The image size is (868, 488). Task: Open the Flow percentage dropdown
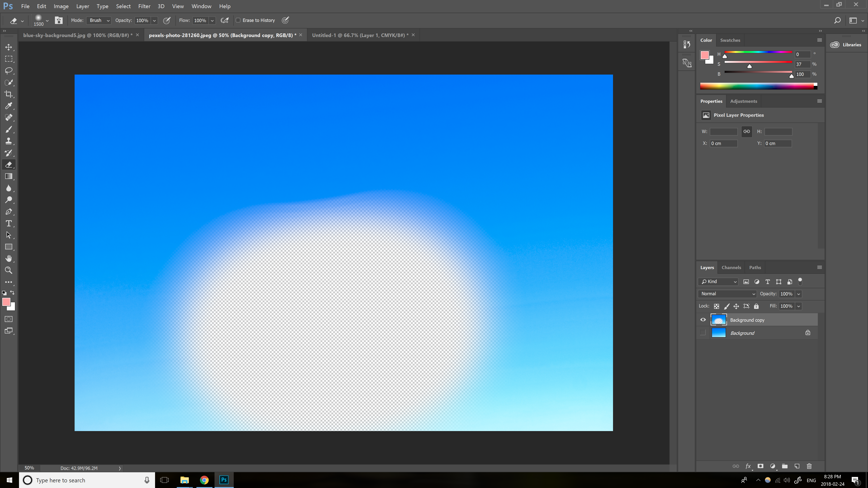tap(212, 20)
